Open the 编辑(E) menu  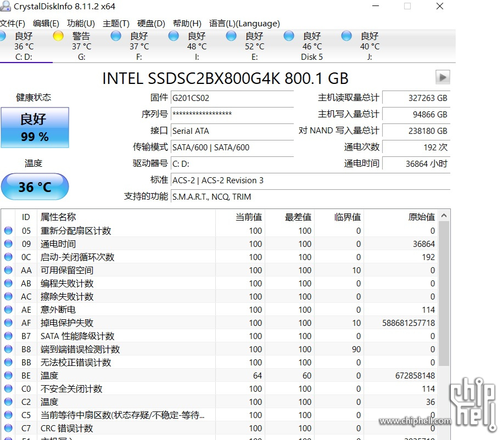point(46,24)
